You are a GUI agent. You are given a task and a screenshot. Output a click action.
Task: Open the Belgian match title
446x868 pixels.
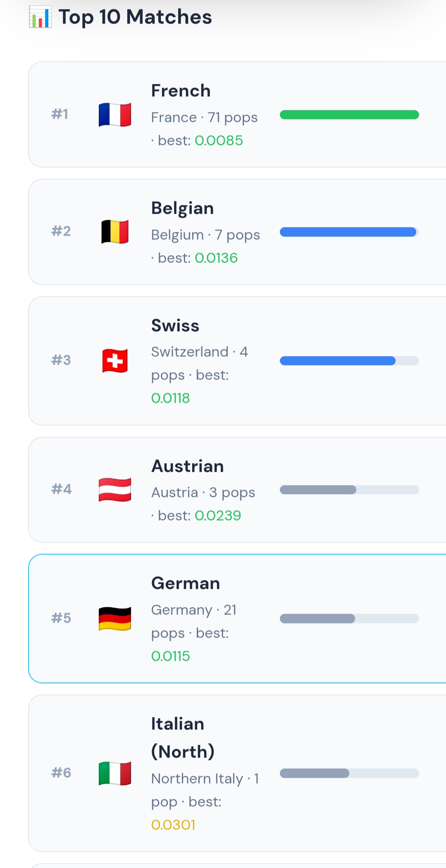coord(182,208)
